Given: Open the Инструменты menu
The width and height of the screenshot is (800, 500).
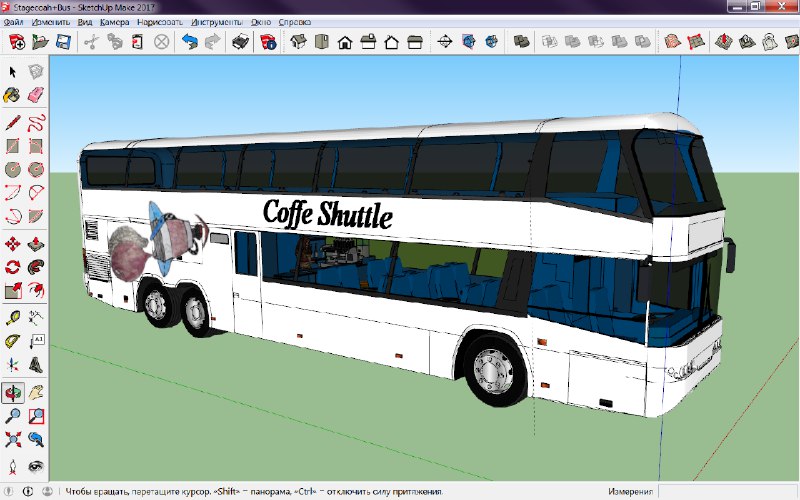Looking at the screenshot, I should pos(214,20).
